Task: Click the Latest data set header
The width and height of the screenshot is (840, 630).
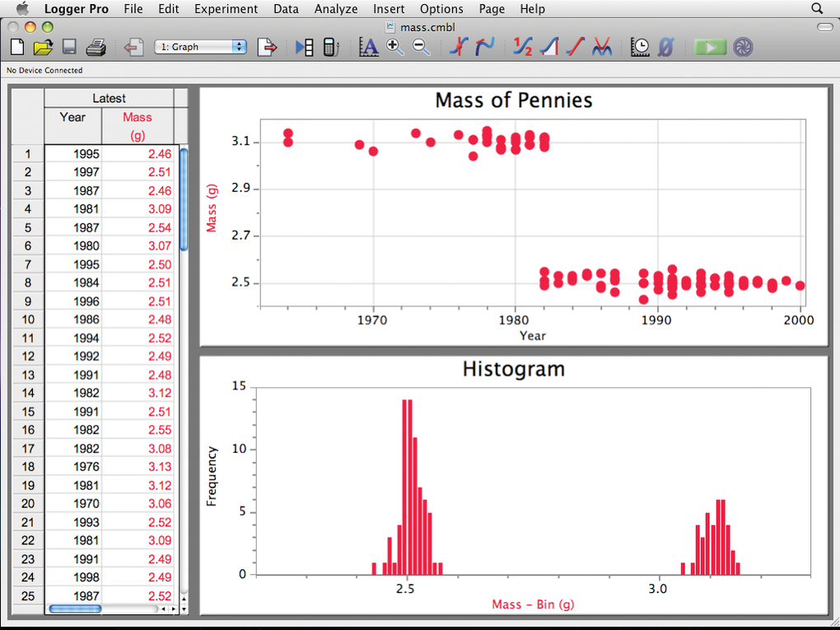Action: (x=109, y=98)
